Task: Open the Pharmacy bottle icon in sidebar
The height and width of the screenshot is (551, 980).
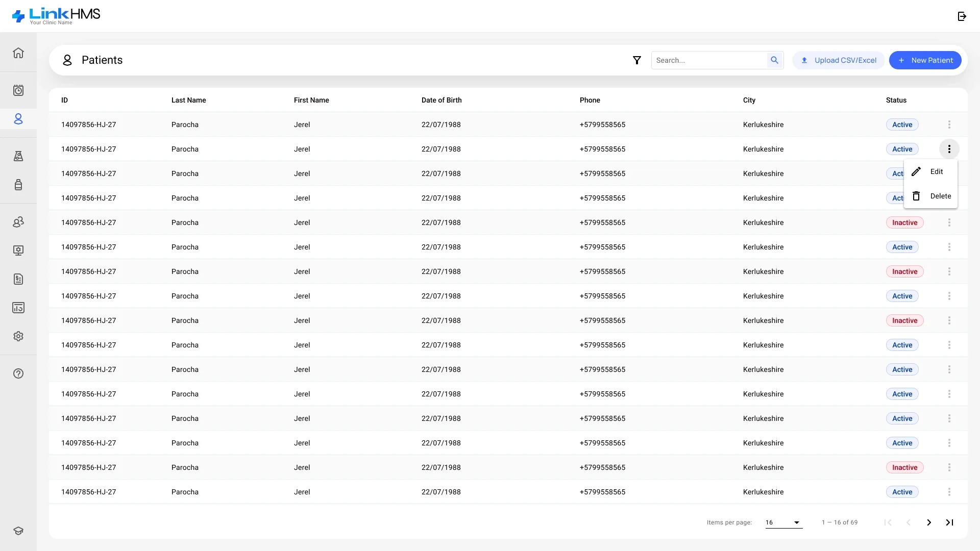Action: click(18, 185)
